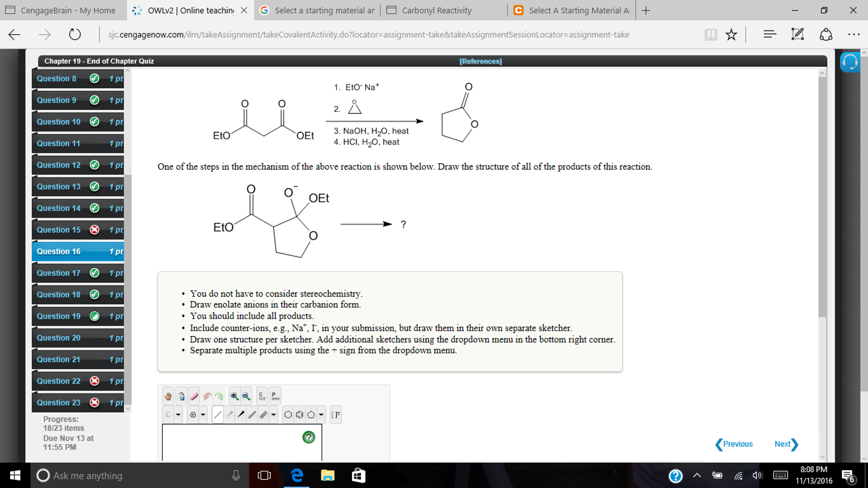Viewport: 868px width, 488px height.
Task: Expand the ring templates dropdown arrow
Action: point(321,415)
